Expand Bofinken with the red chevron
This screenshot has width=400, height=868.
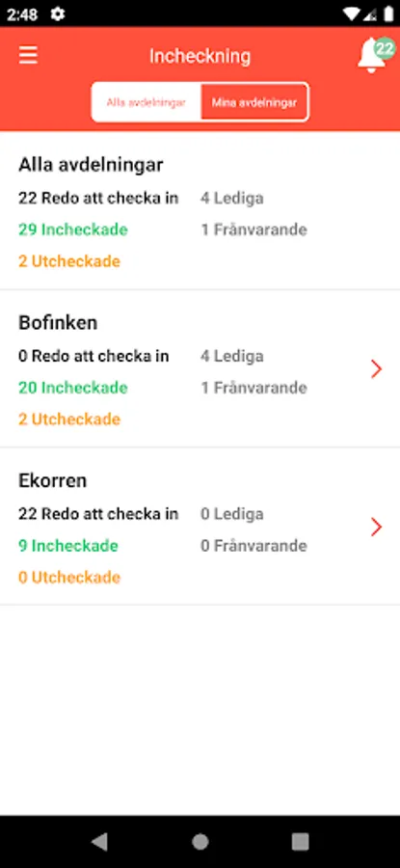pos(376,368)
